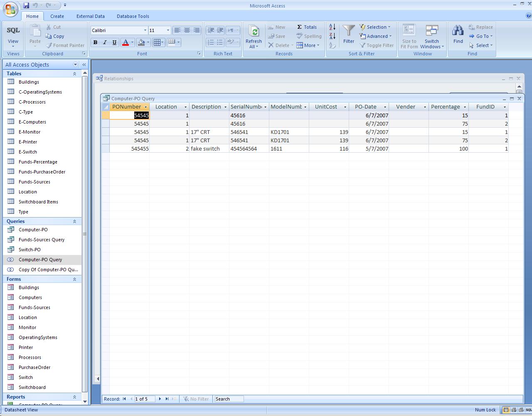532x416 pixels.
Task: Select the PurchaseOrder form
Action: click(34, 367)
